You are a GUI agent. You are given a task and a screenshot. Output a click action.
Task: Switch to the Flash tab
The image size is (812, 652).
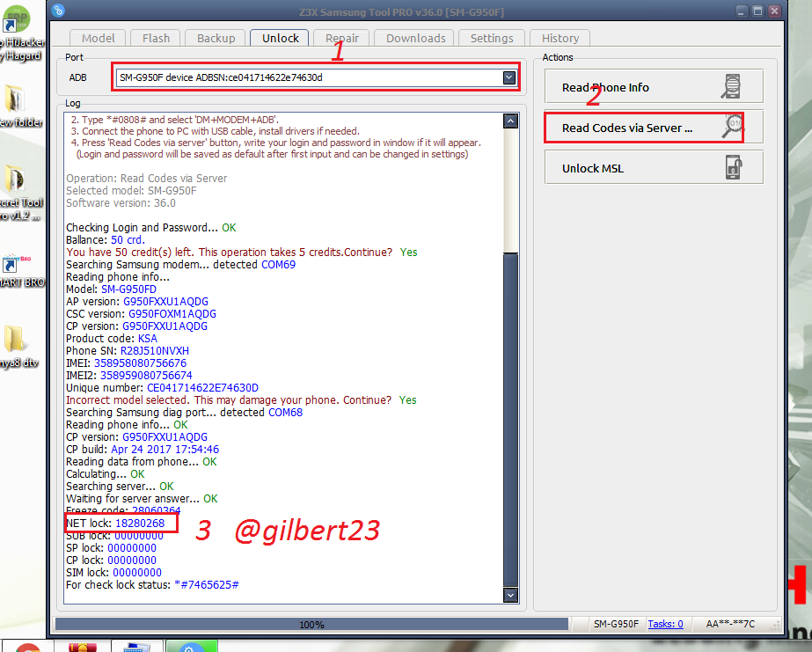click(x=156, y=39)
